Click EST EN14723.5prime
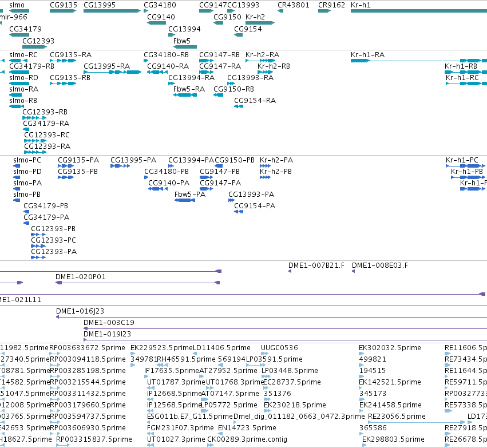The height and width of the screenshot is (448, 487). point(247,428)
